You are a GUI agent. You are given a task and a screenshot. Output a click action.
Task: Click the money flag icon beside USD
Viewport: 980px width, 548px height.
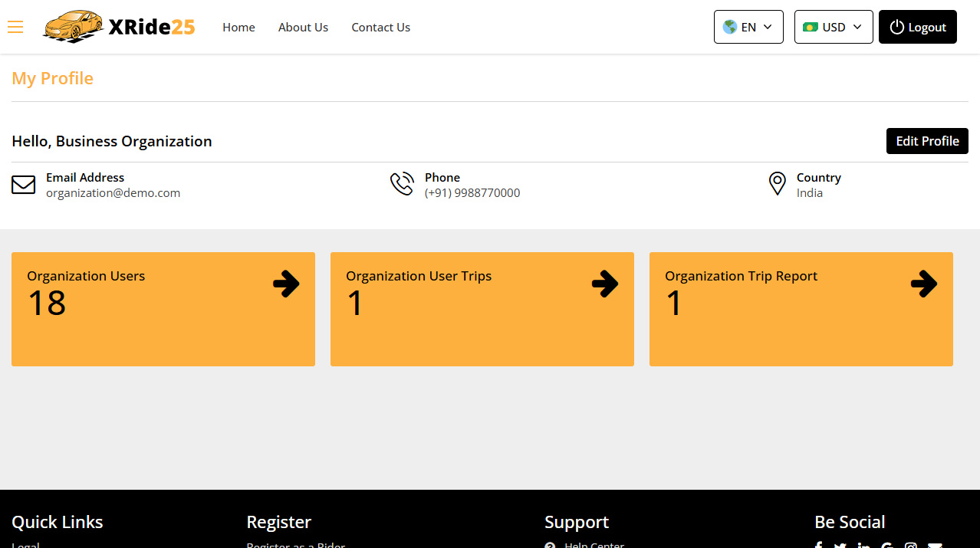pyautogui.click(x=811, y=27)
